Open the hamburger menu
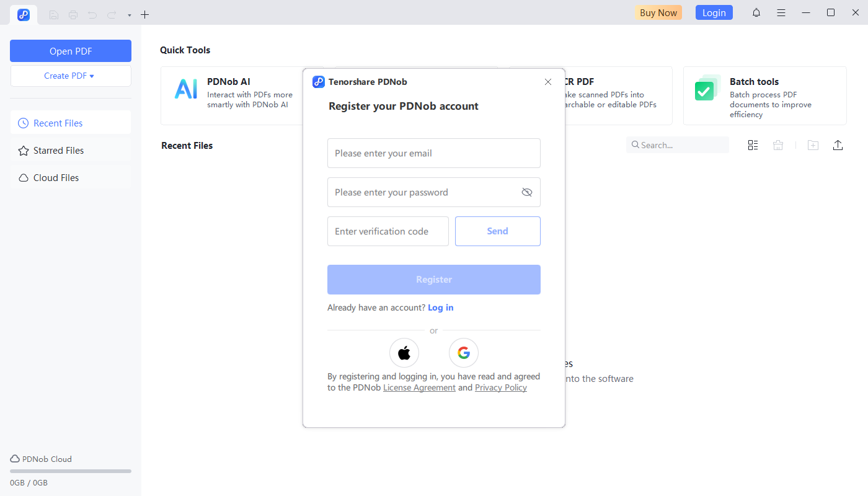Screen dimensions: 868x496 pos(781,12)
